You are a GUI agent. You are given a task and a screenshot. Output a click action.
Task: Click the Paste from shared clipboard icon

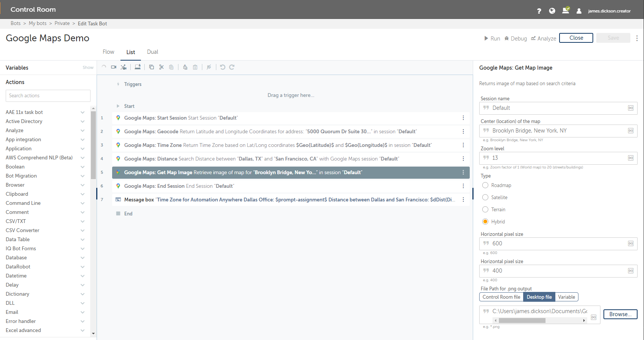[195, 67]
